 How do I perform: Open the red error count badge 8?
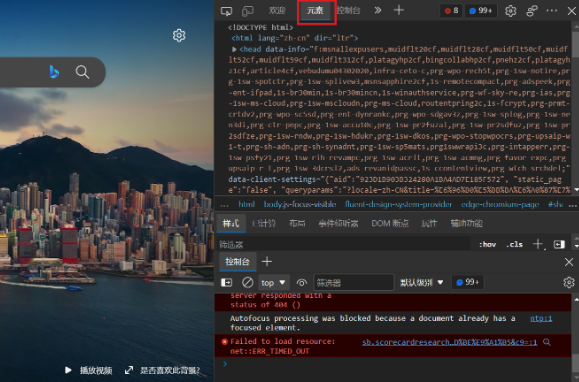click(x=451, y=11)
